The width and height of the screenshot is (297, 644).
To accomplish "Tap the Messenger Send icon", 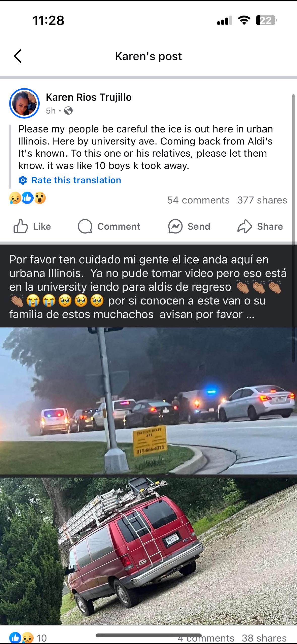I will pyautogui.click(x=175, y=226).
